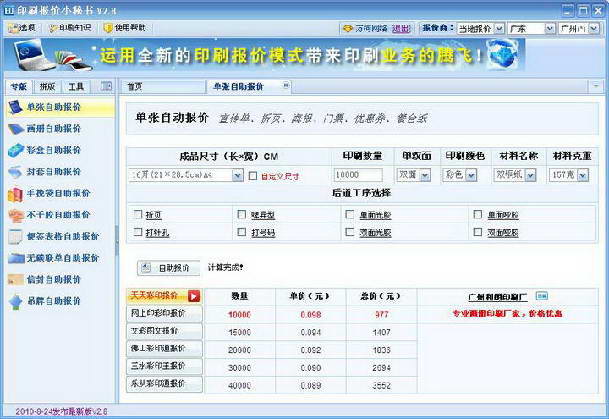Click the 手提袋自助报价 handbag icon
Screen dimensions: 609x419
(15, 194)
